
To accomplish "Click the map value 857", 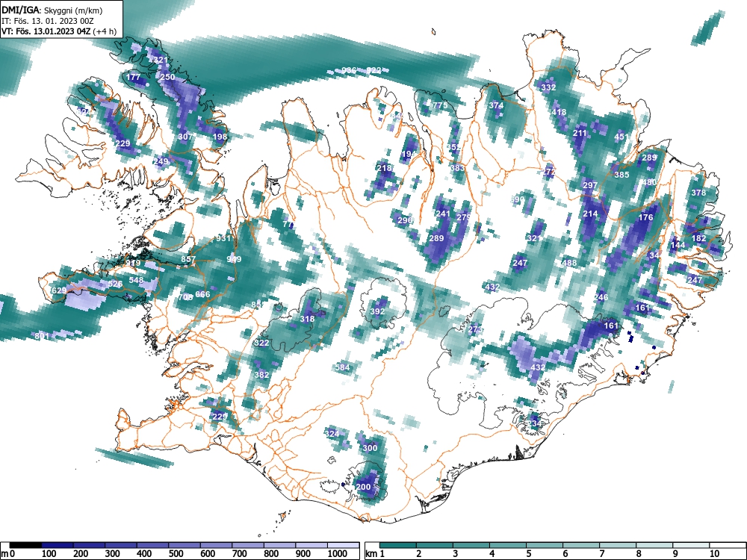I will click(188, 260).
